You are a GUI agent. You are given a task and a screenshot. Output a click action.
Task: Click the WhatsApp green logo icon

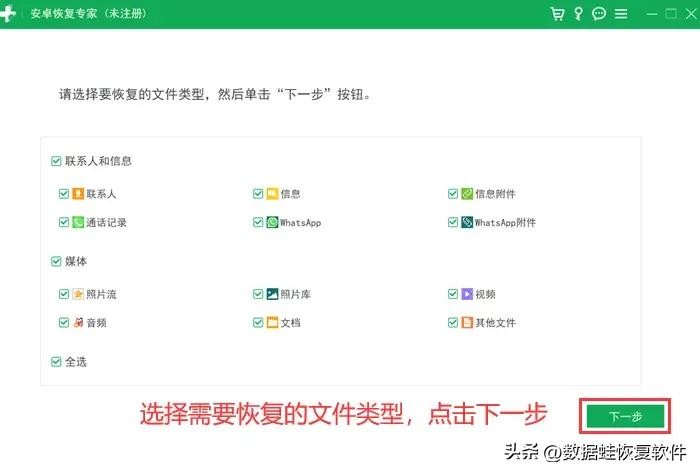272,222
